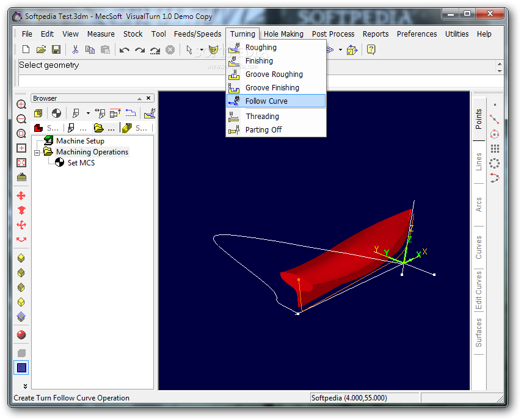Screen dimensions: 521x420
Task: Click the Fit View arrows icon
Action: click(21, 162)
